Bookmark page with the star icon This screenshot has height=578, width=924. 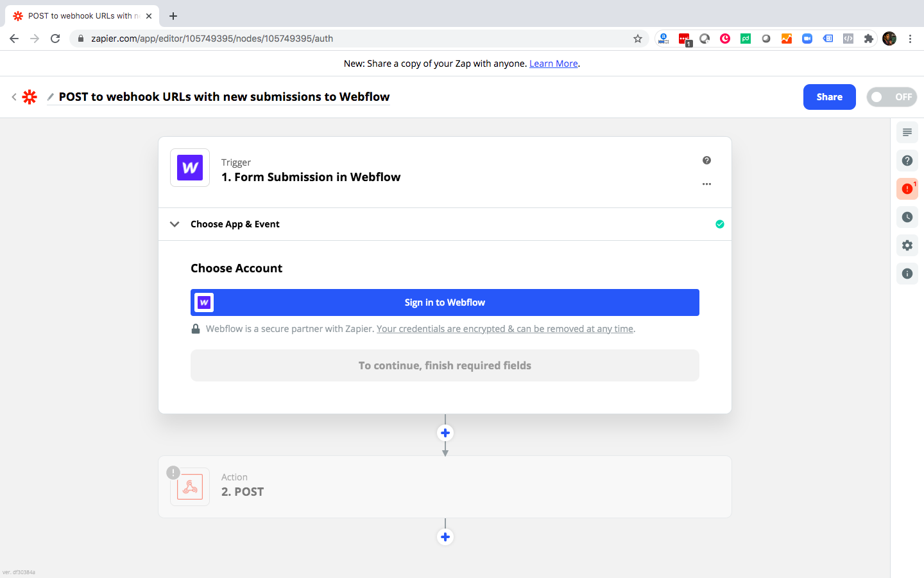[x=638, y=39]
